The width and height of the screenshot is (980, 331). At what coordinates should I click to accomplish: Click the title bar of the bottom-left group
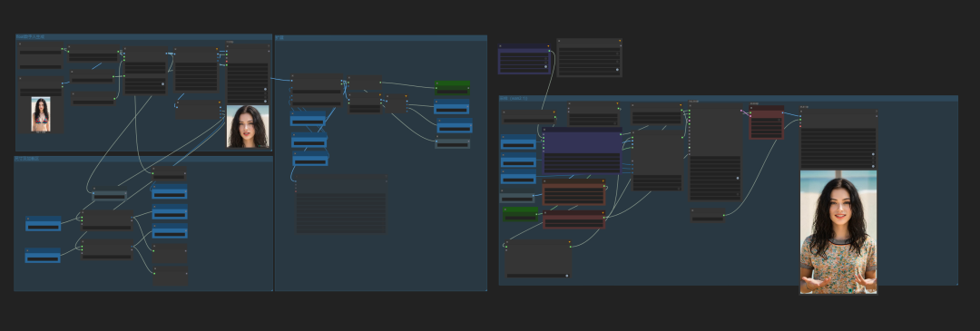[143, 159]
